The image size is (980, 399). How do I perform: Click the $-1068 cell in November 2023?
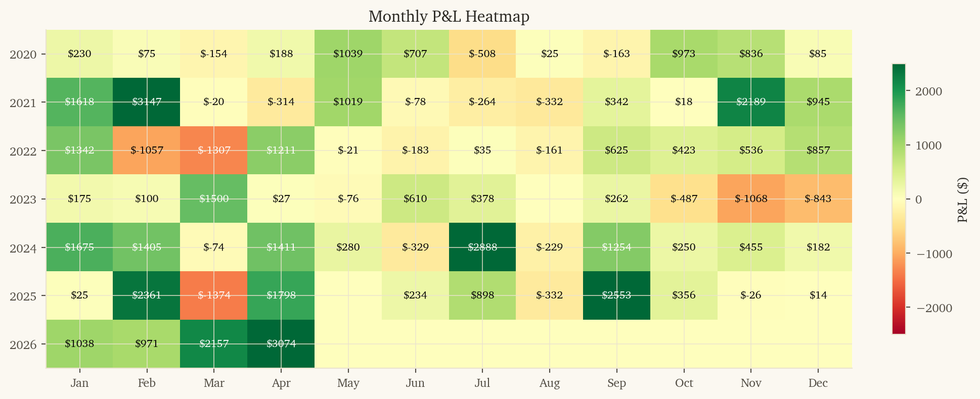point(751,198)
